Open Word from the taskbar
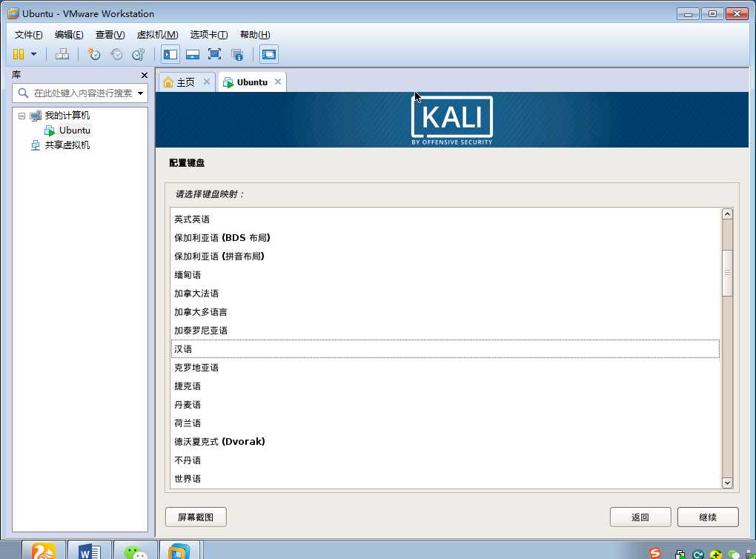The height and width of the screenshot is (559, 756). pyautogui.click(x=90, y=550)
